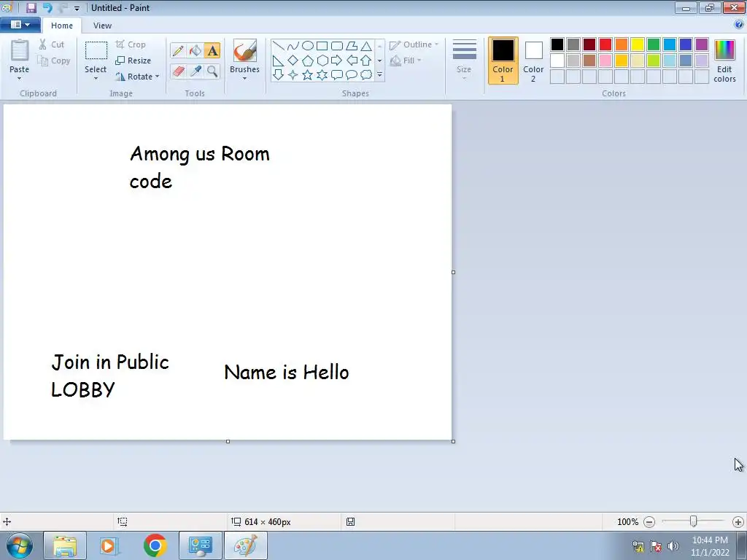Select the Pencil tool
747x560 pixels.
pos(178,51)
